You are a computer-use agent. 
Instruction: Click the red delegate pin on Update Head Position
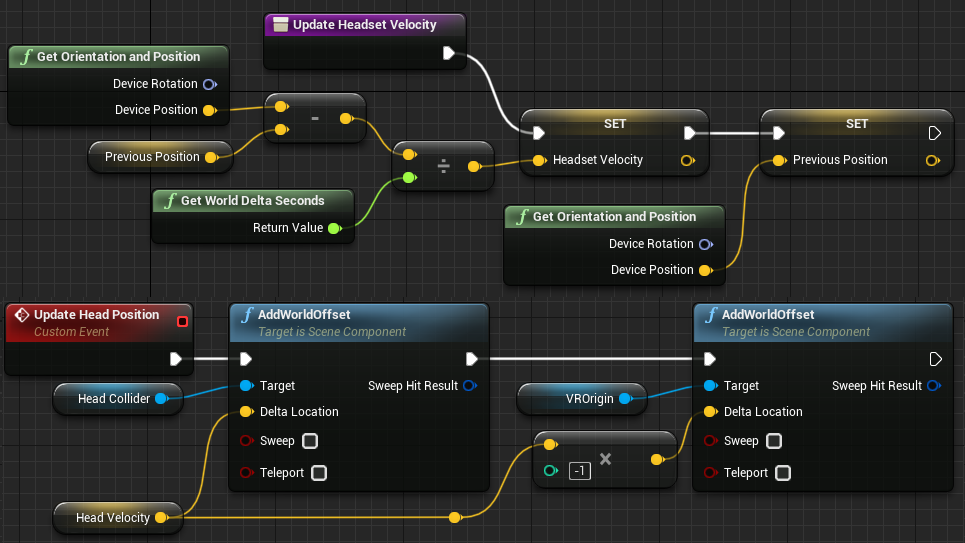182,321
